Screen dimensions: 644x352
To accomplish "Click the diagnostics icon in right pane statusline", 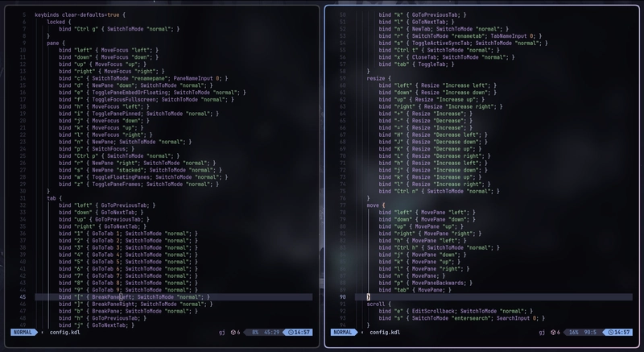I will coord(553,333).
